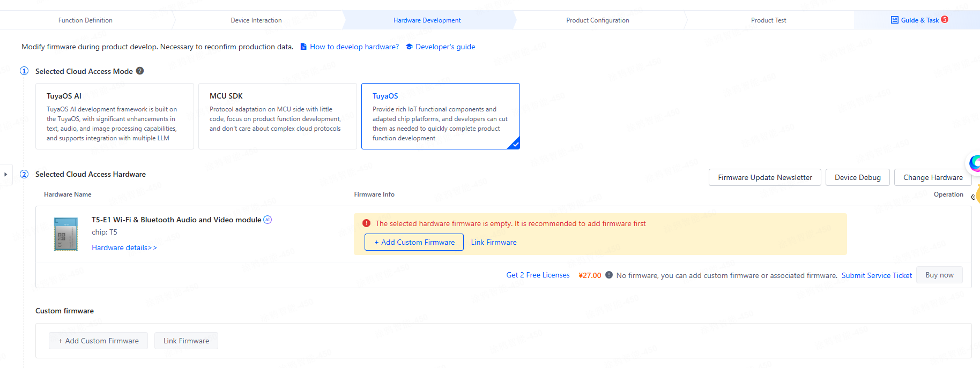Viewport: 980px width, 368px height.
Task: Click the Hardware Name column header
Action: [x=68, y=194]
